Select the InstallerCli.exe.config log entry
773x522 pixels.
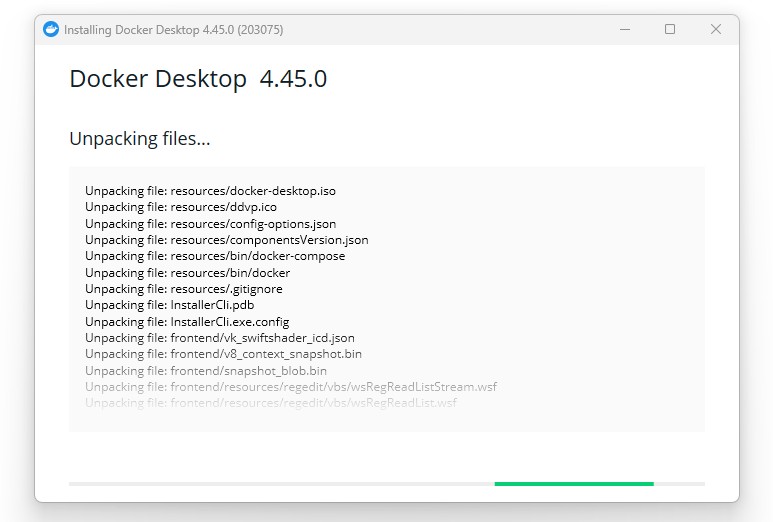[187, 322]
